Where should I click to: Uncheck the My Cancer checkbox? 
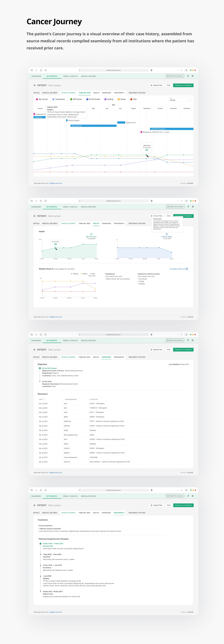coord(37,99)
